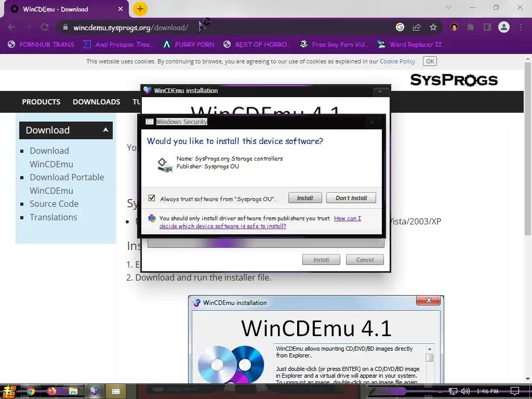This screenshot has height=399, width=532.
Task: Click the WinCDEmu - Download browser tab
Action: 66,9
